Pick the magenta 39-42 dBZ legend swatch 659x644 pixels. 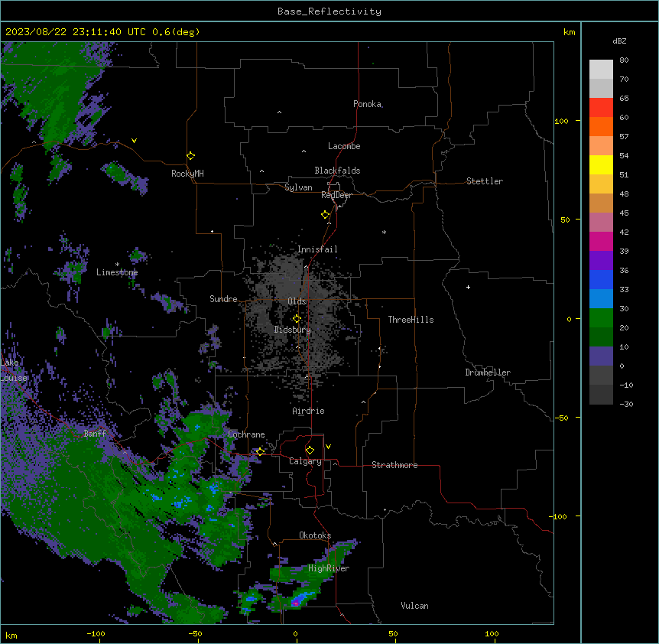point(601,241)
